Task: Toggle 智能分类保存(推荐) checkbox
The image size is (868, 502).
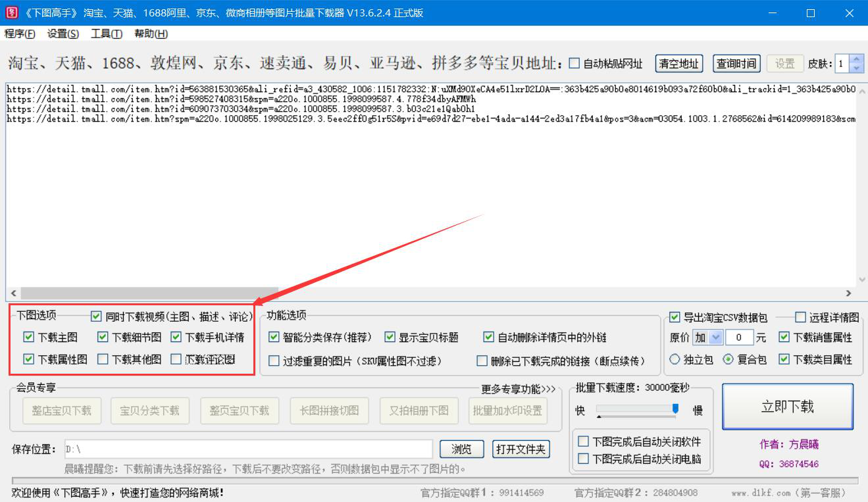Action: 274,337
